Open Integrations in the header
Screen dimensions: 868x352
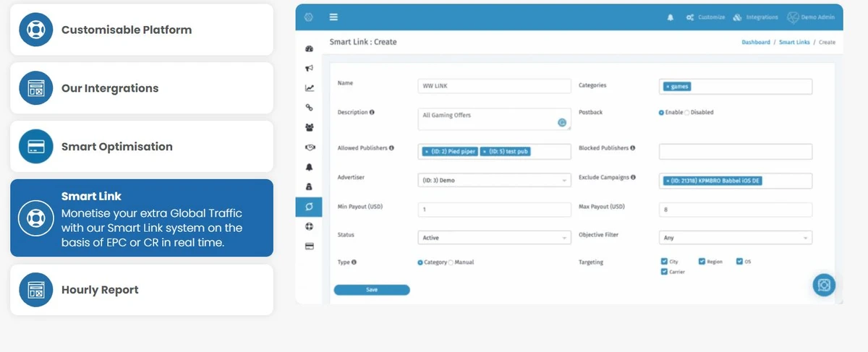point(755,17)
